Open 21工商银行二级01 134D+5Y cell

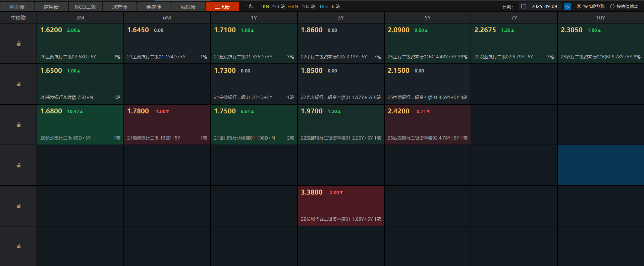point(167,44)
